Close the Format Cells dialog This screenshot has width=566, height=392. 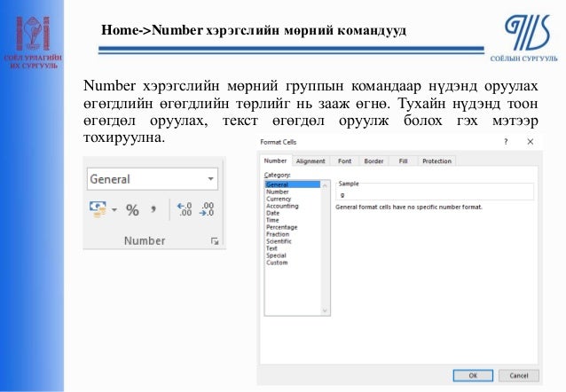point(531,142)
